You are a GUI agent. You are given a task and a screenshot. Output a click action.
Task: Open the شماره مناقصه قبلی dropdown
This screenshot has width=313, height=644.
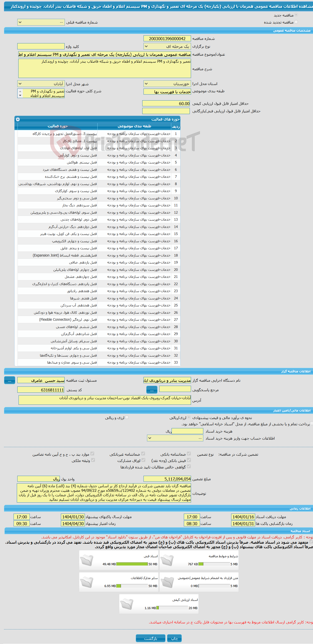pyautogui.click(x=41, y=22)
